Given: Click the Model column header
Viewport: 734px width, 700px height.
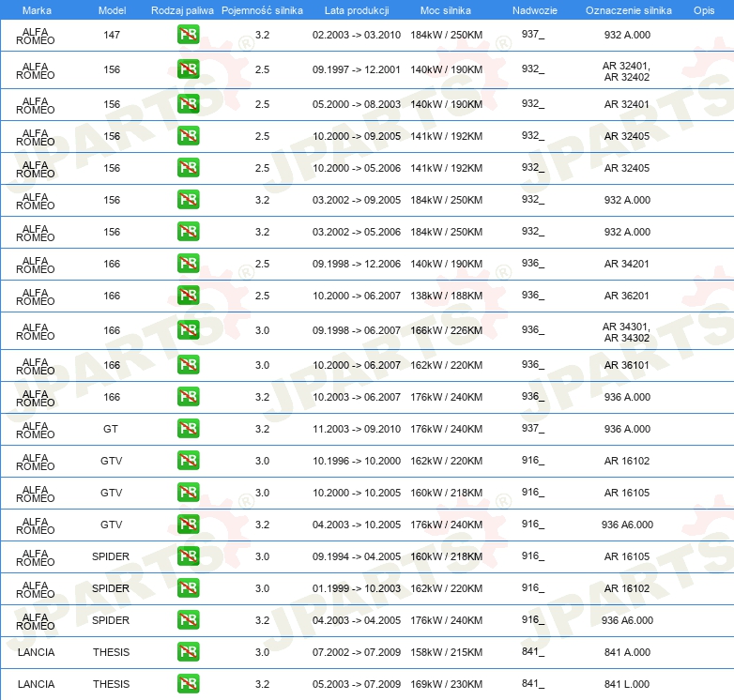Looking at the screenshot, I should pos(112,10).
